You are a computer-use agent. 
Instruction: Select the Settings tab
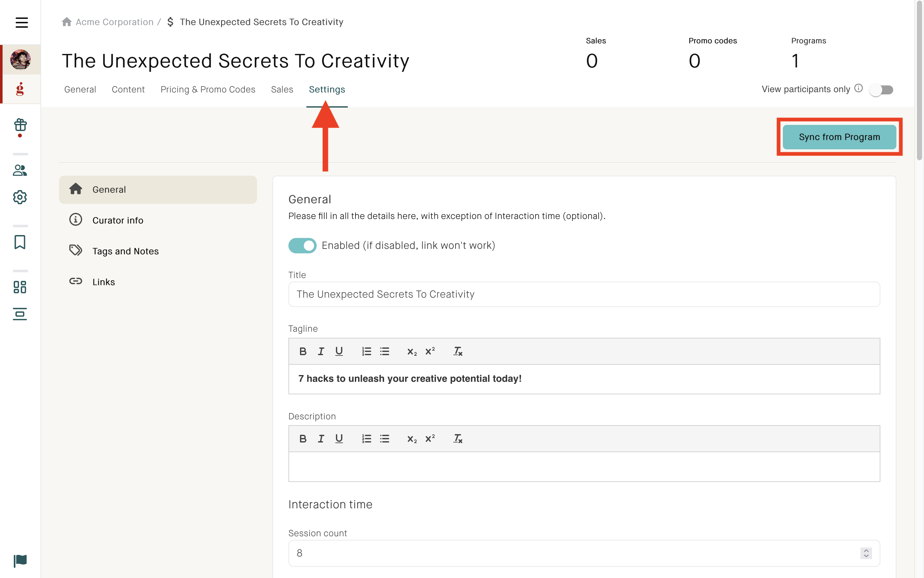tap(327, 90)
